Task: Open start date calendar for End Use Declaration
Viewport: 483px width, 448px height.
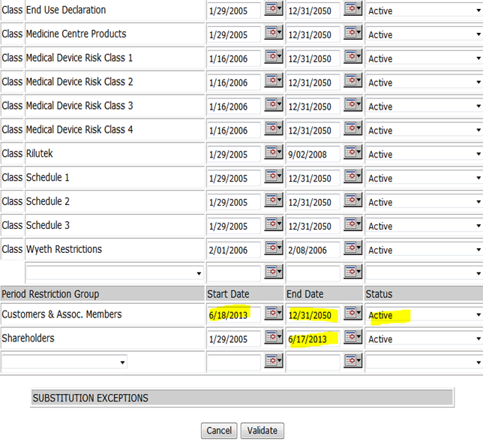Action: [274, 9]
